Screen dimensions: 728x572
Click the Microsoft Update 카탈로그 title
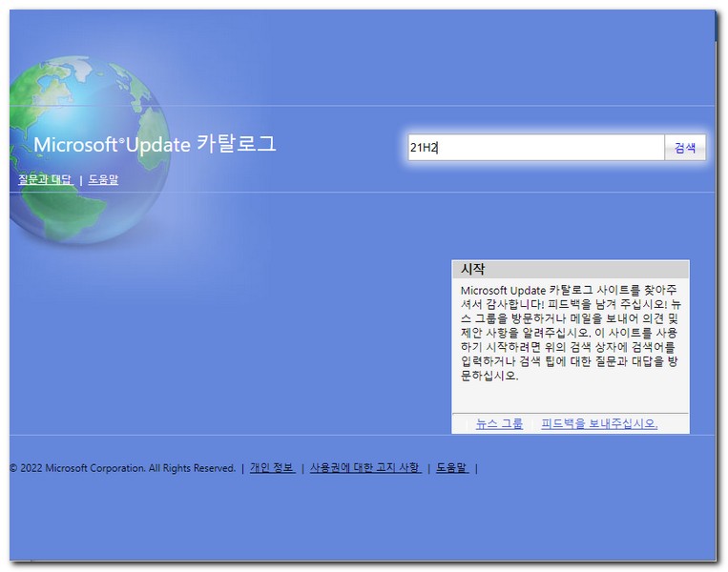[x=155, y=144]
